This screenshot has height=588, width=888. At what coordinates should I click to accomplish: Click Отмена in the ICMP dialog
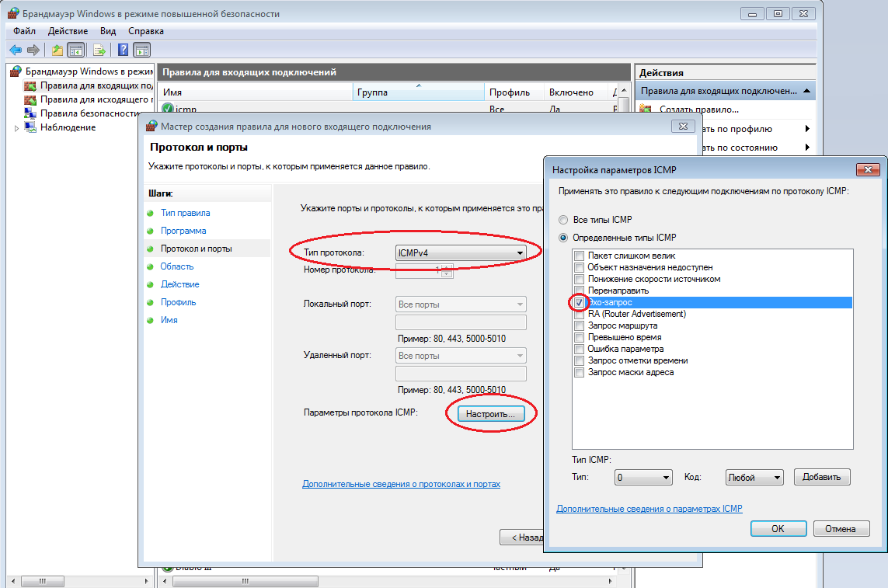(x=841, y=528)
